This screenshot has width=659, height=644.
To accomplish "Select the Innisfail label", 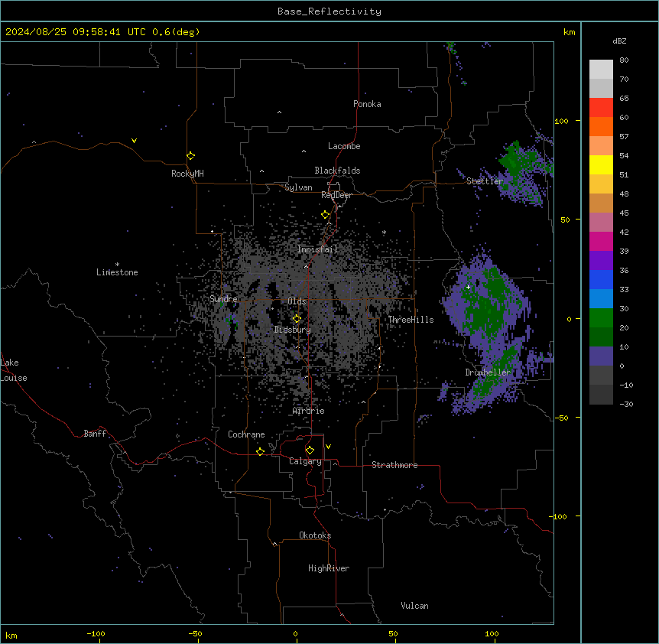I will pos(317,249).
